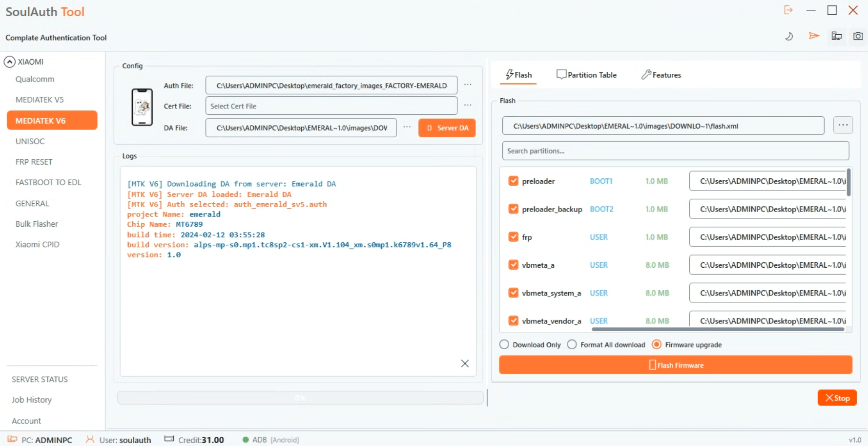868x446 pixels.
Task: Uncheck the vbmeta_vendor_a partition
Action: (513, 320)
